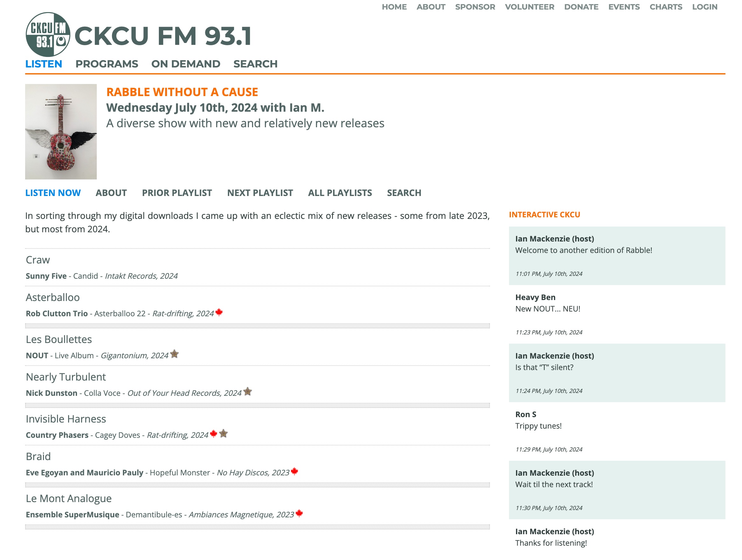
Task: Click the track title Le Mont Analogue
Action: coord(69,498)
